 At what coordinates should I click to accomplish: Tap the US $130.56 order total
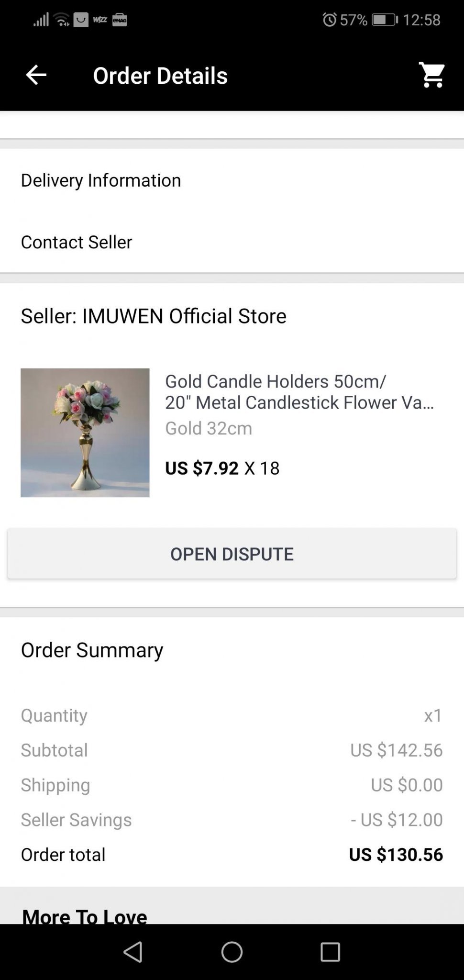tap(396, 855)
